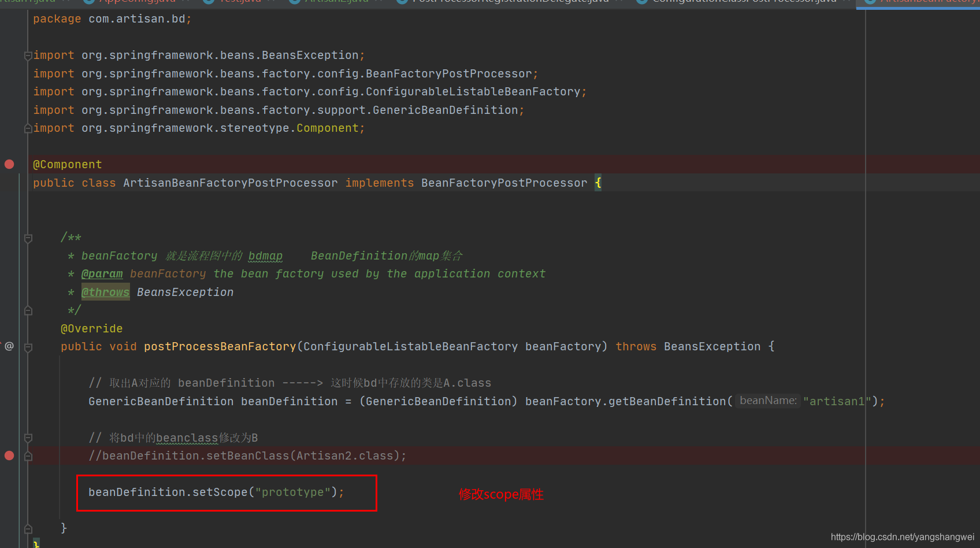Place cursor in the "prototype" string
This screenshot has height=548, width=980.
tap(293, 493)
